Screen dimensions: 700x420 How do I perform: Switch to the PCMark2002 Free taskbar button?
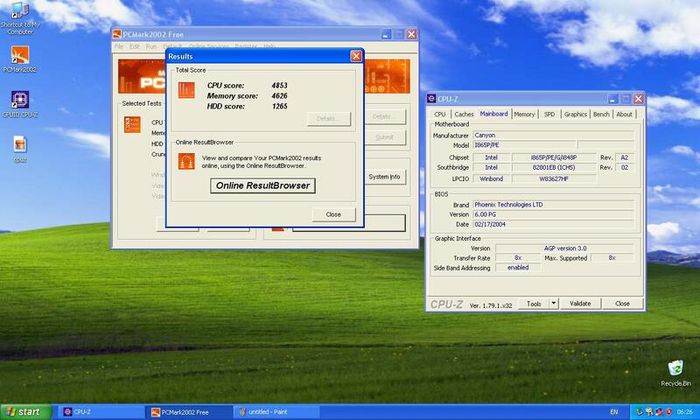189,412
